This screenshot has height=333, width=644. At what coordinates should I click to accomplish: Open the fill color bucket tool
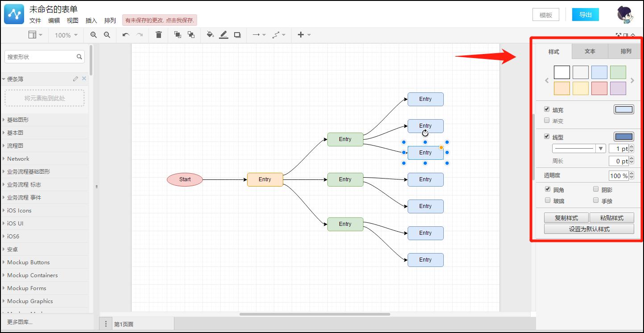pyautogui.click(x=210, y=35)
